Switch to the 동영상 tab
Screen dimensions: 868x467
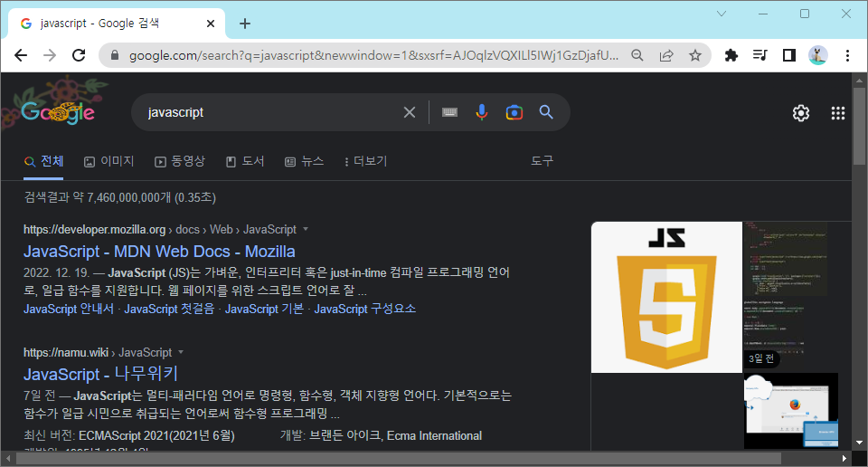point(180,161)
